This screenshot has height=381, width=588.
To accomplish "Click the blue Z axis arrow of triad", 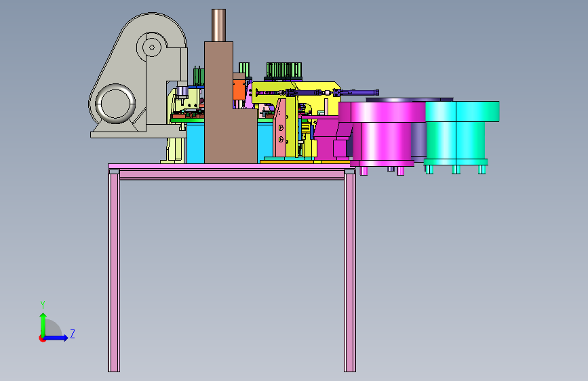I will click(56, 338).
